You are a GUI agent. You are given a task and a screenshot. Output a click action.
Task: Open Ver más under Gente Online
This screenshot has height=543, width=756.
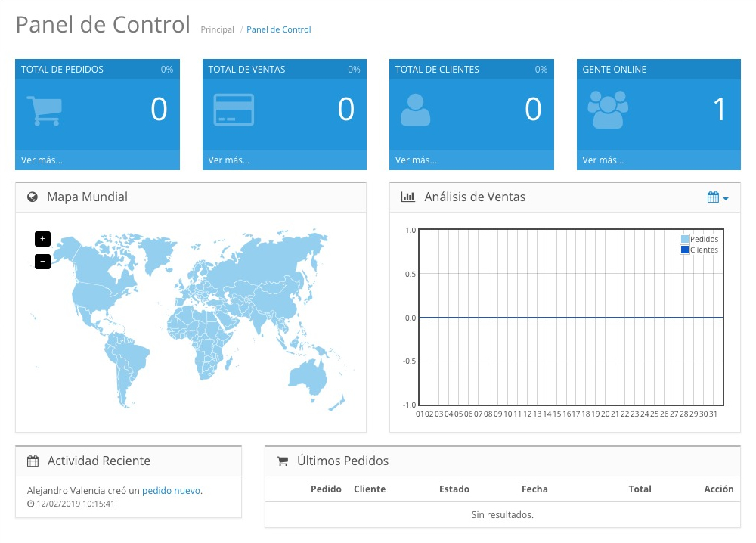[603, 160]
